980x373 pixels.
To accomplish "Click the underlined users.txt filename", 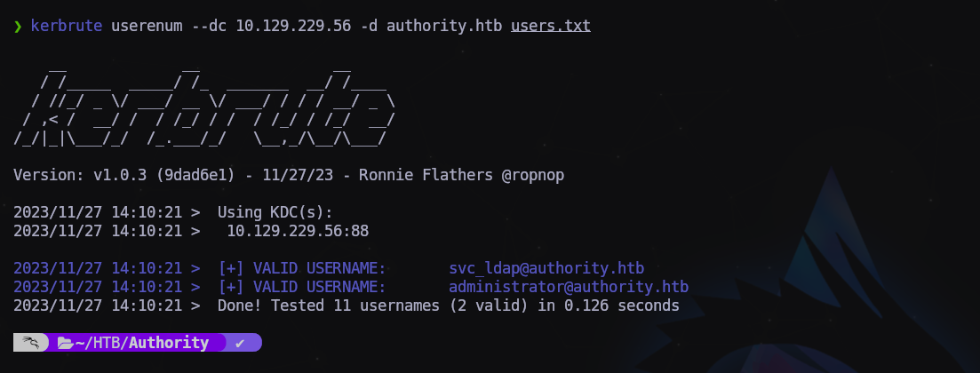I will point(551,27).
